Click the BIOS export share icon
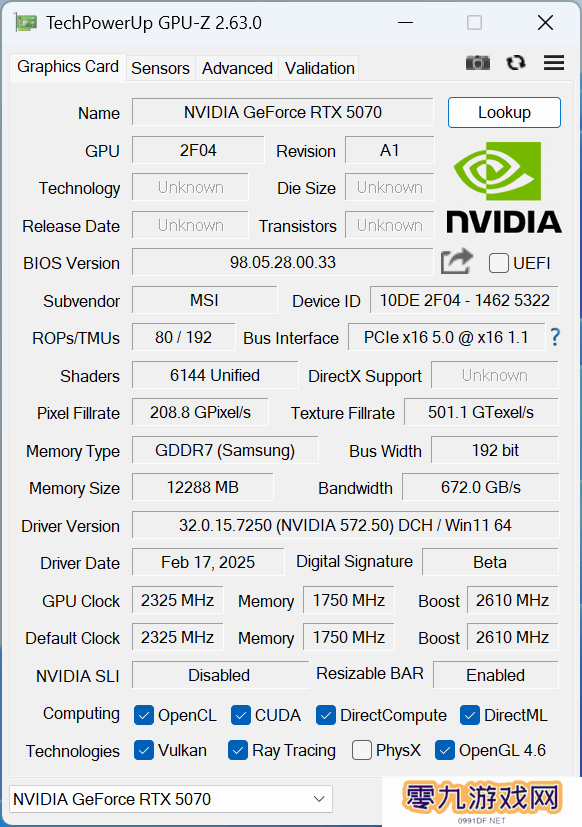Screen dimensions: 582x827 pyautogui.click(x=457, y=262)
